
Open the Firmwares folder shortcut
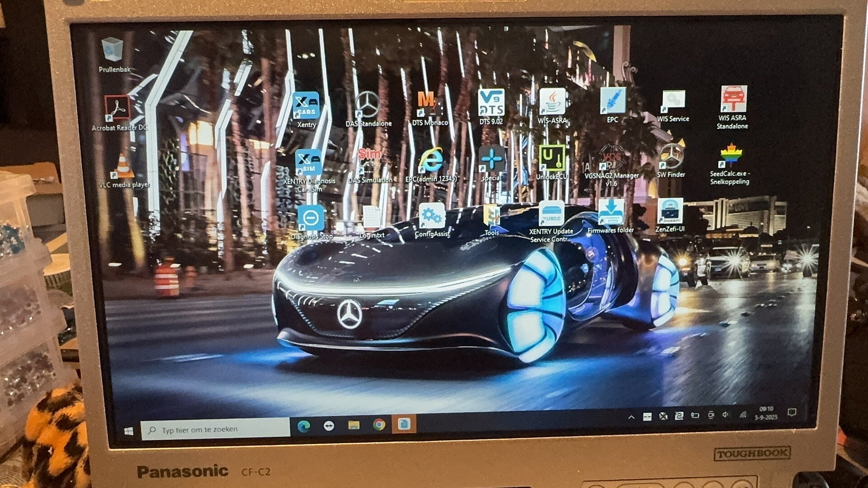[x=610, y=212]
